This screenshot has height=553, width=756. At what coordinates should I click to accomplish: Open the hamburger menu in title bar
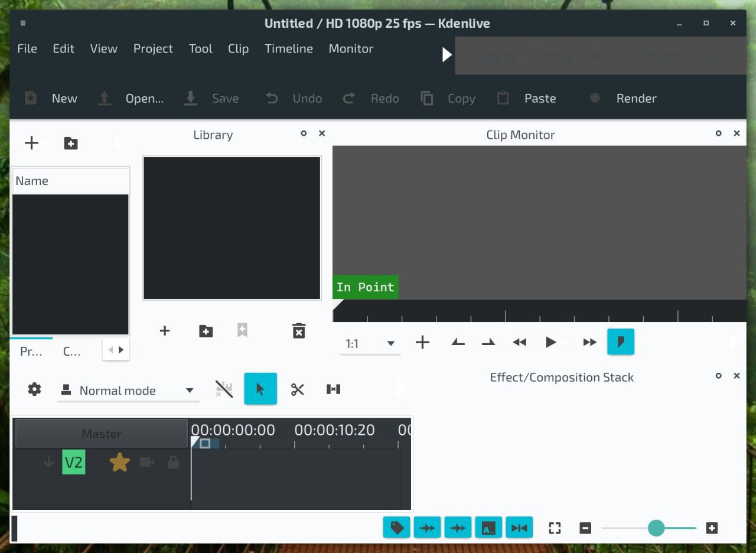pos(23,23)
